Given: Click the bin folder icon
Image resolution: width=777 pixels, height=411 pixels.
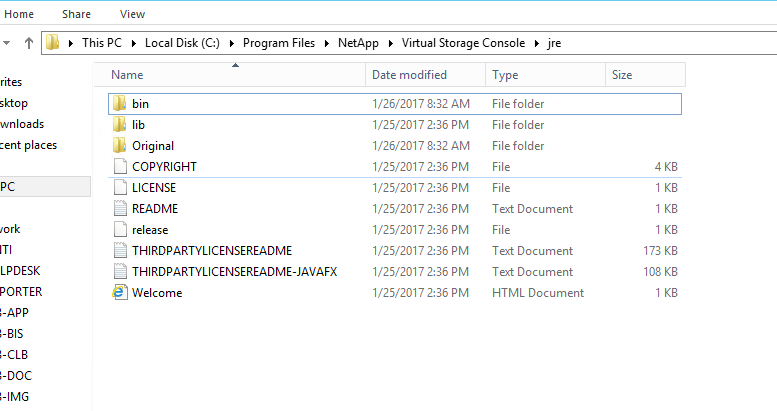Looking at the screenshot, I should (119, 104).
